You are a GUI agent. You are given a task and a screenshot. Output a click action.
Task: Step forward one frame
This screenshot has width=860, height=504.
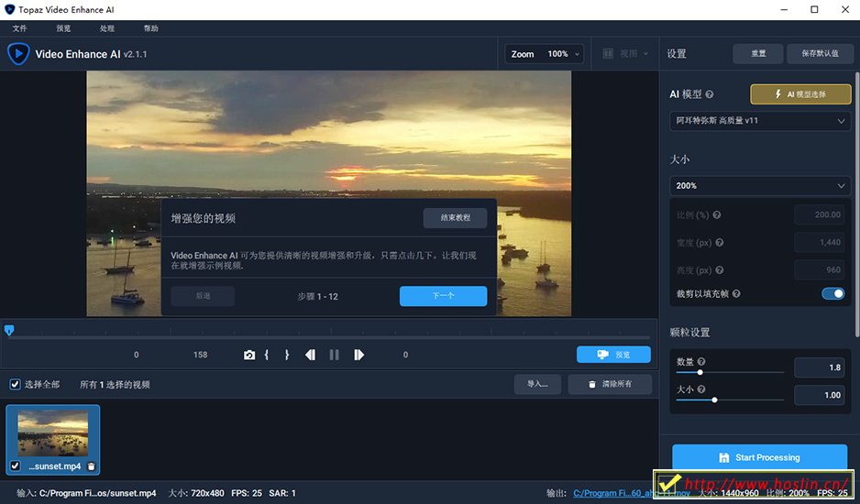click(358, 355)
